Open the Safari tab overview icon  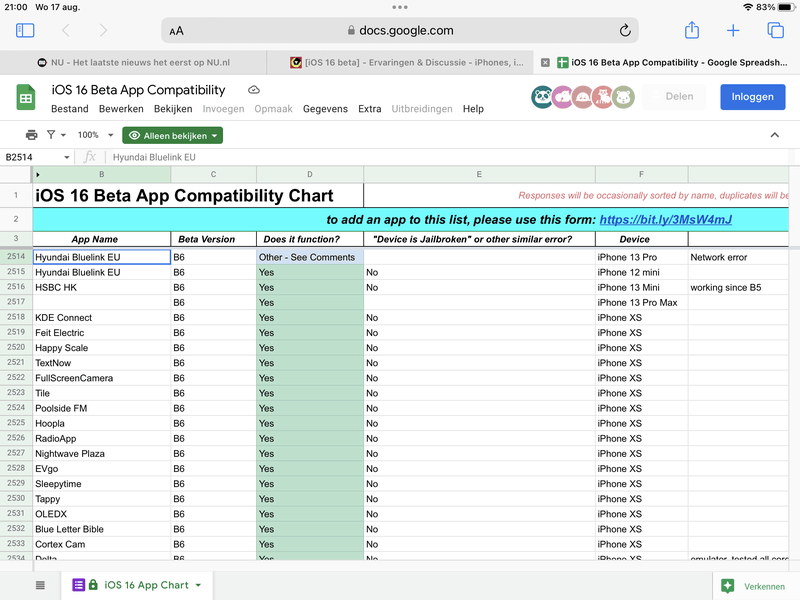tap(774, 31)
